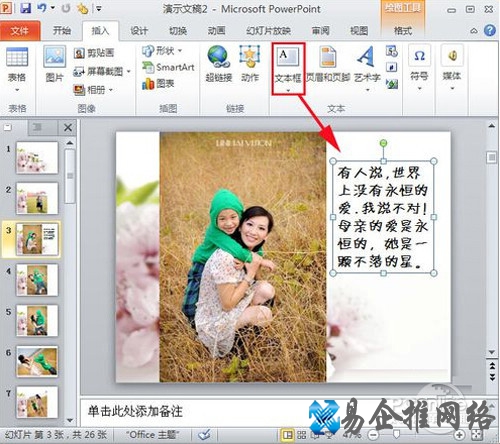The image size is (500, 444).
Task: Expand the 符号 symbol dropdown
Action: tap(419, 89)
